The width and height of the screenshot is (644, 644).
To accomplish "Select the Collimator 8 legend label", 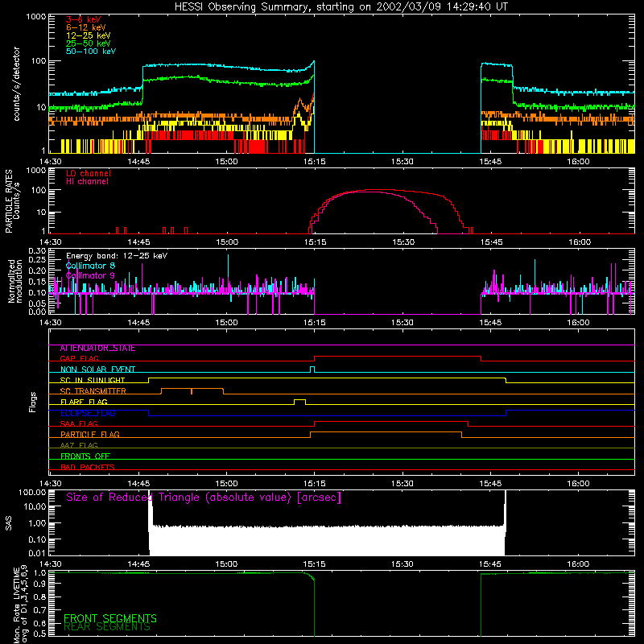I will click(90, 266).
